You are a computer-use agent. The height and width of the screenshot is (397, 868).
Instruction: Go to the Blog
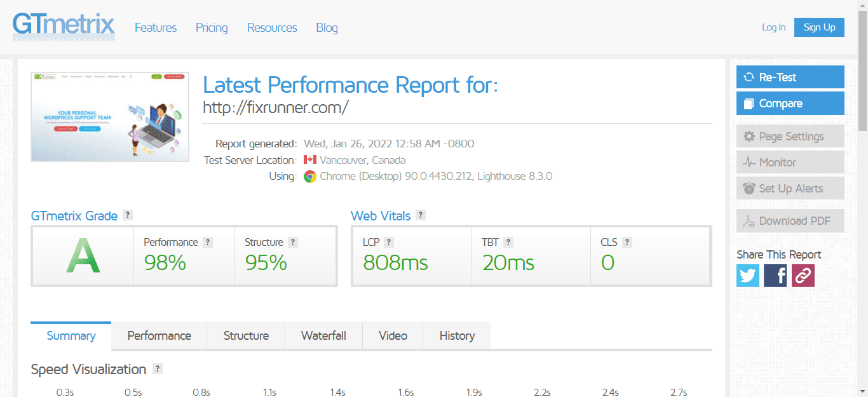tap(327, 27)
